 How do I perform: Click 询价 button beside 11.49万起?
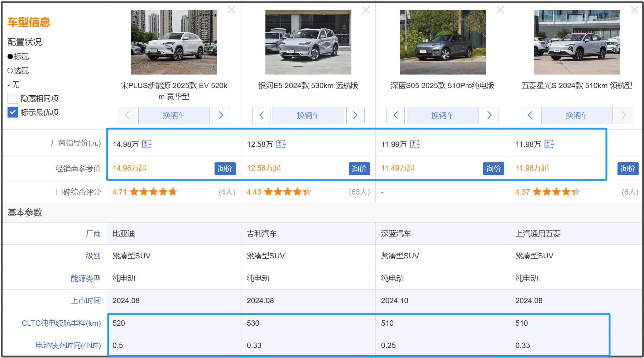[494, 169]
